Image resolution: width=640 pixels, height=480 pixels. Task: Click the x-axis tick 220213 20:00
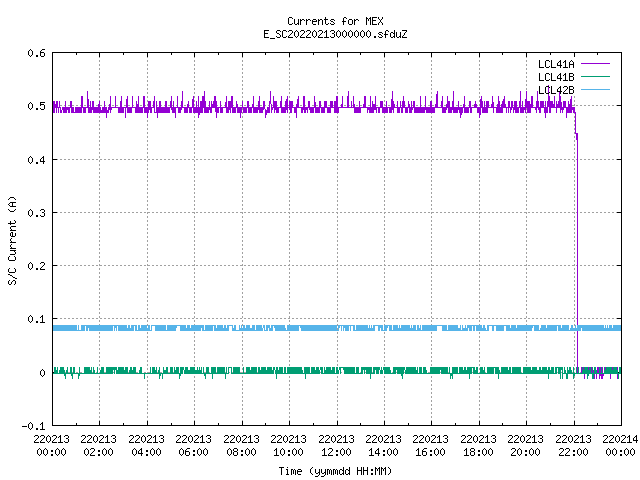click(525, 446)
